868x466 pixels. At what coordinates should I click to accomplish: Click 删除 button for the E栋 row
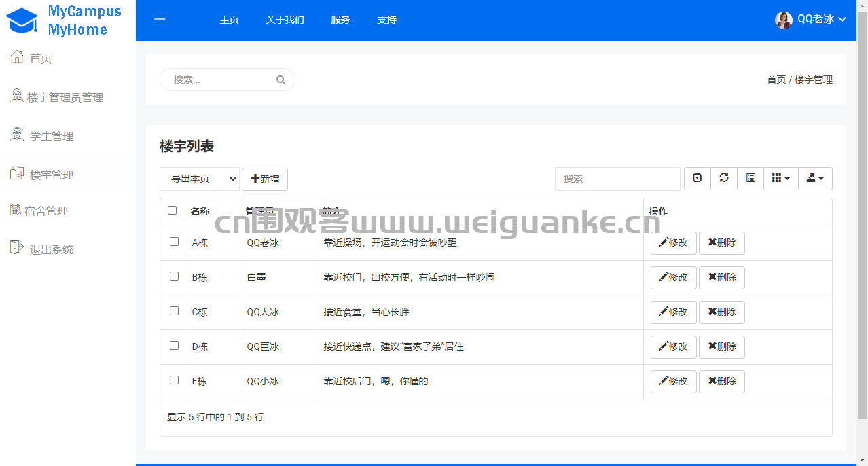pos(721,381)
